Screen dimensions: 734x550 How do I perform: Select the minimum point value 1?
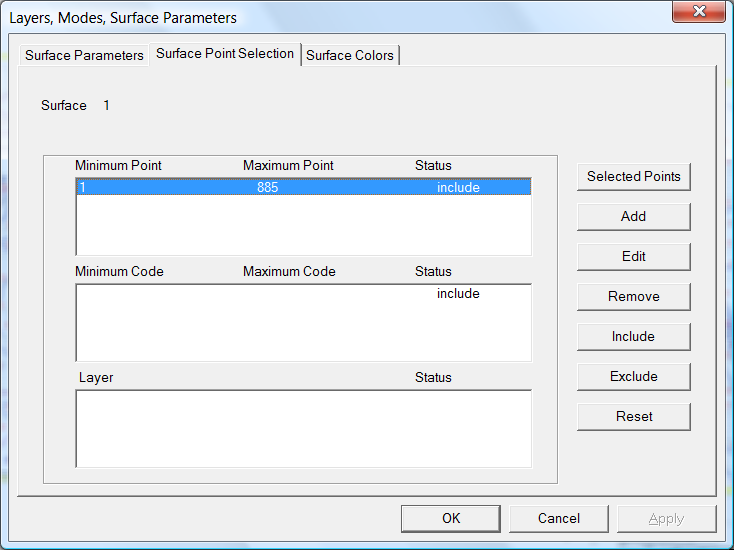83,187
